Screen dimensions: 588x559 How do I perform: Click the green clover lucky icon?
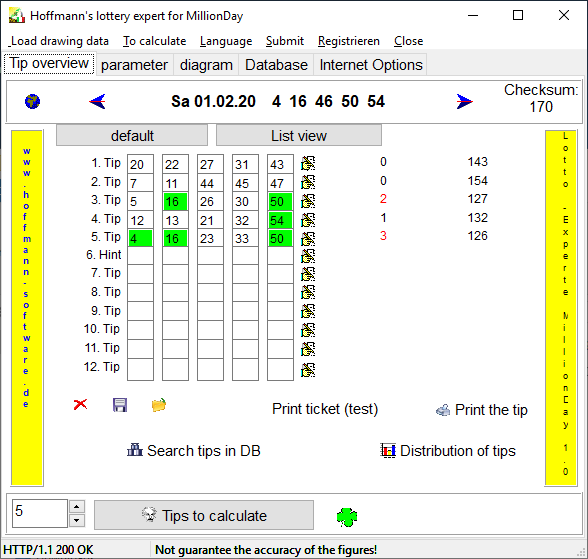click(x=347, y=517)
